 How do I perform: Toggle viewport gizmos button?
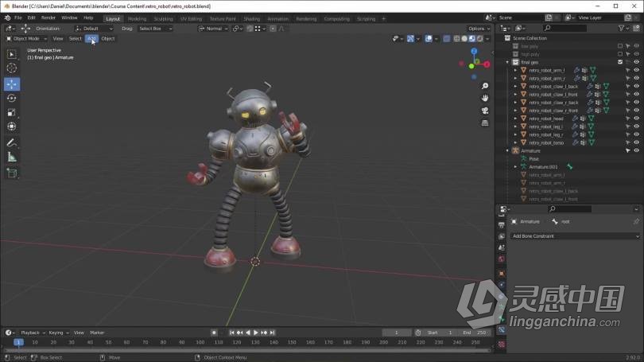[x=410, y=39]
